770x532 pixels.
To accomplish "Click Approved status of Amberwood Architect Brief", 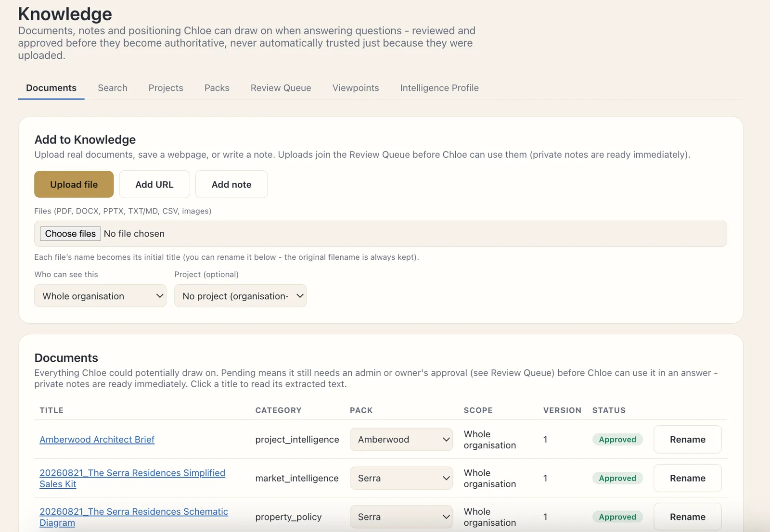I will [x=617, y=439].
